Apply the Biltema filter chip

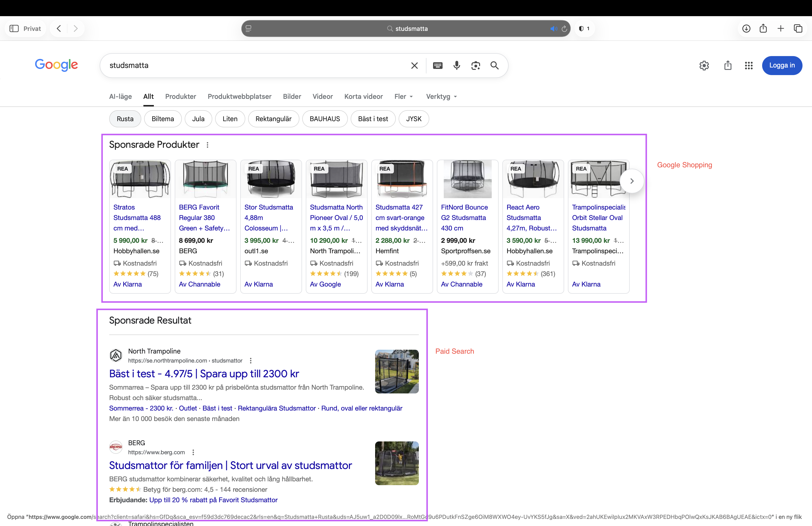pyautogui.click(x=163, y=119)
